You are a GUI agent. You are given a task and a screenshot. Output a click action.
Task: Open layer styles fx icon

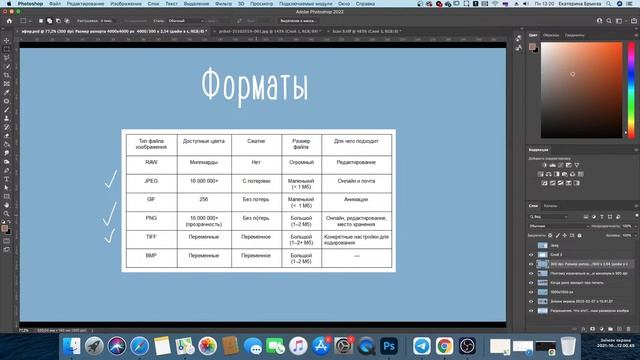point(584,329)
